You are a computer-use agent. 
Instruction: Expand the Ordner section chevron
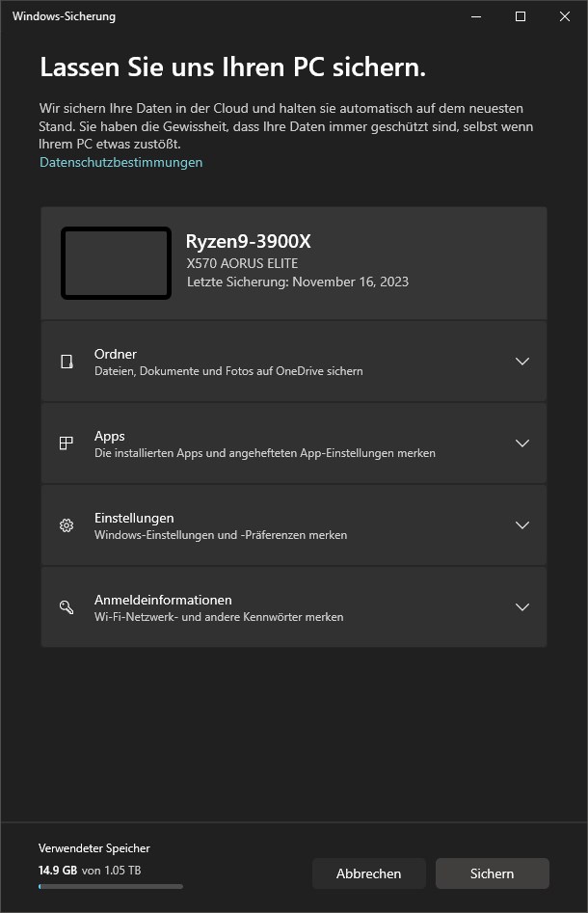click(x=522, y=361)
